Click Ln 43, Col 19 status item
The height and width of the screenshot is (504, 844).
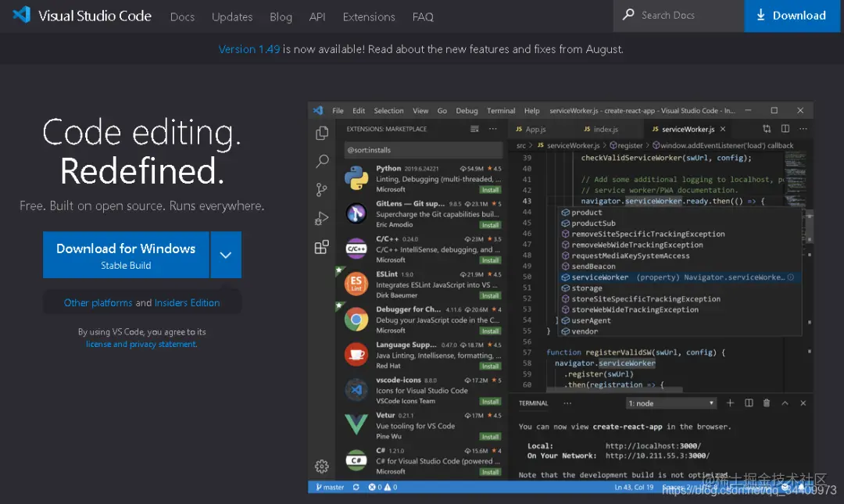coord(634,488)
